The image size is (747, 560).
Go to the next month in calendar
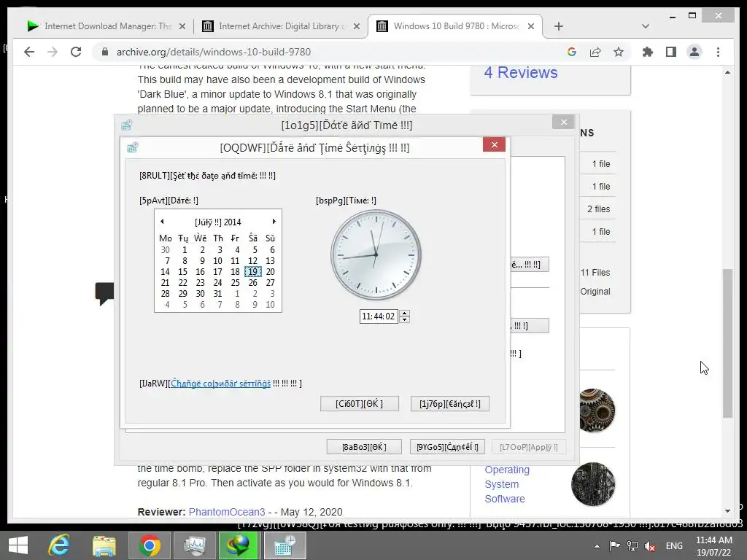pos(274,222)
